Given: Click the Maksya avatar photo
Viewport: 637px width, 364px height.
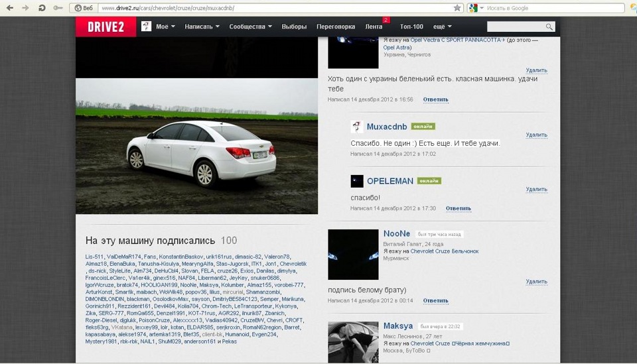Looking at the screenshot, I should [x=353, y=342].
